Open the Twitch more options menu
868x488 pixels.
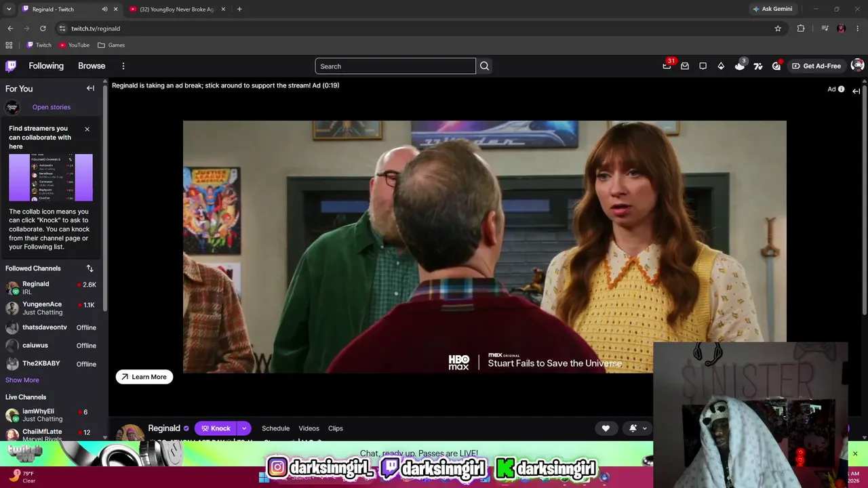click(x=123, y=66)
